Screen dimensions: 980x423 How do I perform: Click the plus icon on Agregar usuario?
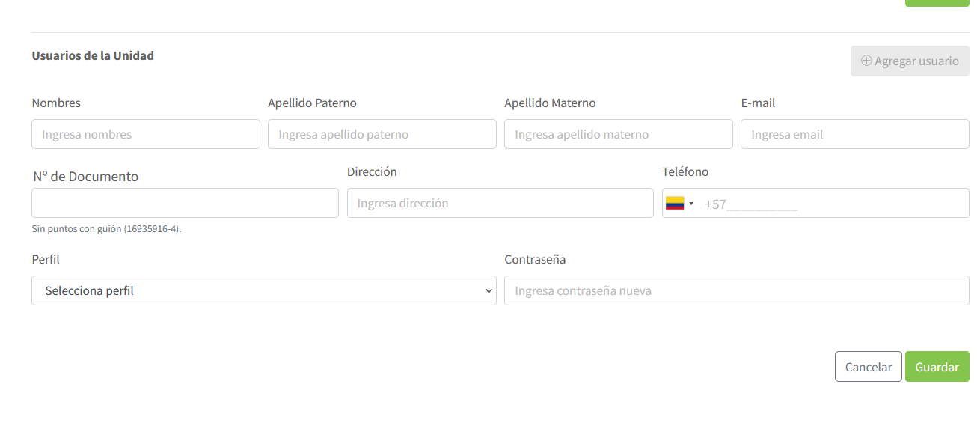pyautogui.click(x=866, y=61)
